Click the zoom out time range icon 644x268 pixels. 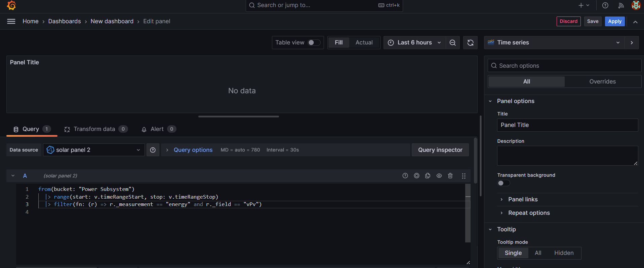[x=453, y=43]
